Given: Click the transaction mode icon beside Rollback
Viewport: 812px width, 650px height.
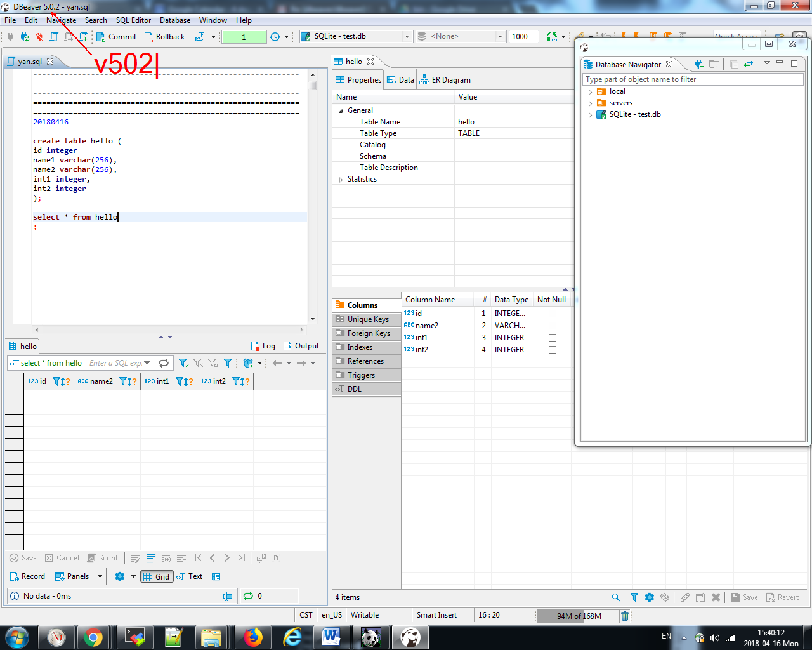Looking at the screenshot, I should [199, 37].
